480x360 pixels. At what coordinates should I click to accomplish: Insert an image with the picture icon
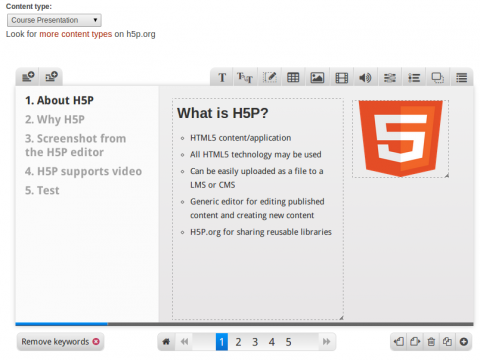click(x=317, y=78)
